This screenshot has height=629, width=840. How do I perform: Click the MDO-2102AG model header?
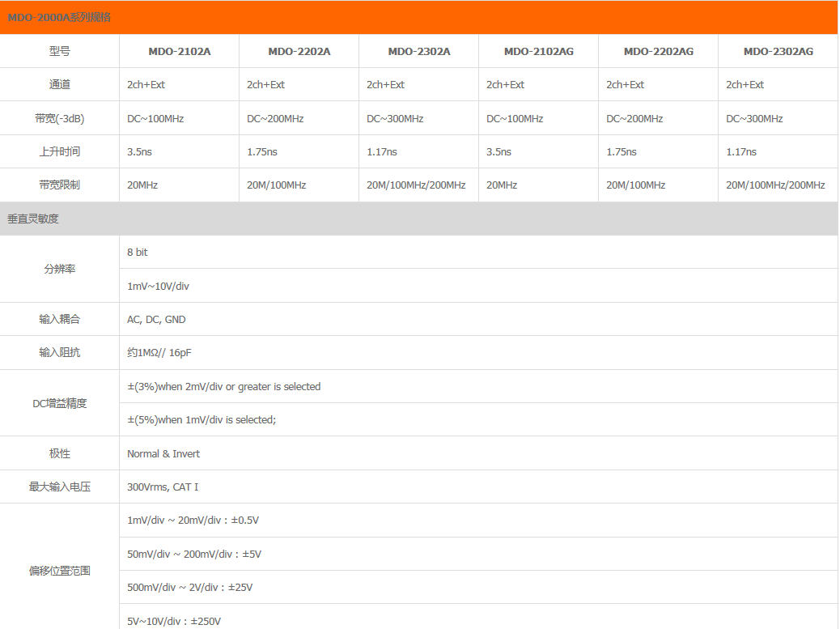pyautogui.click(x=538, y=51)
